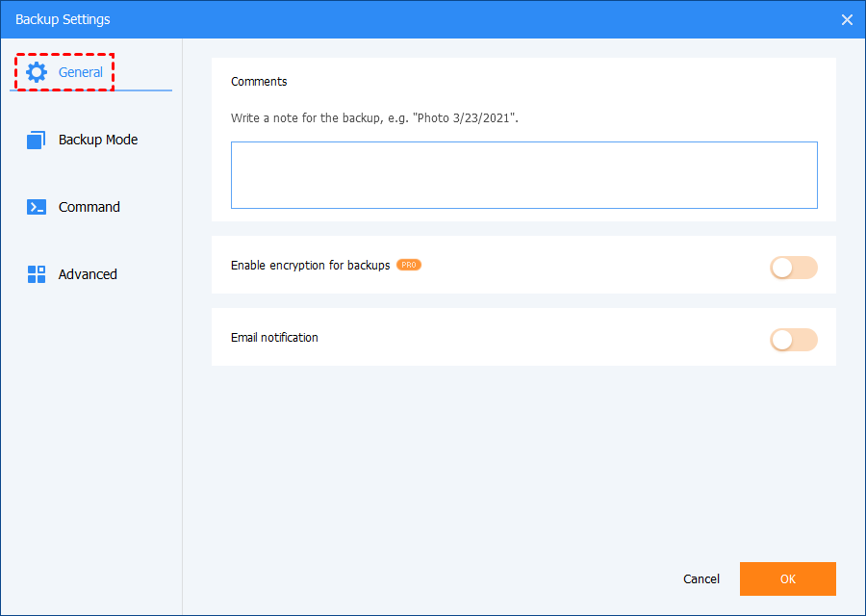Confirm settings with the orange OK button

787,578
